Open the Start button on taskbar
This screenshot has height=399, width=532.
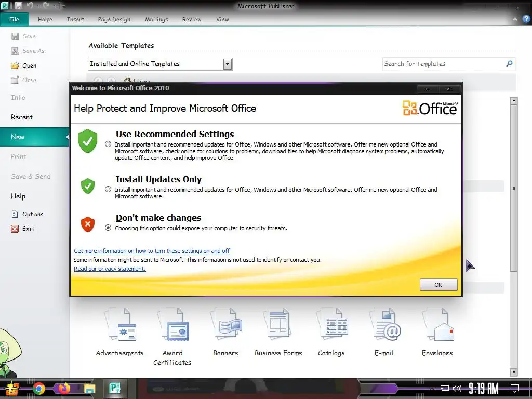(x=12, y=389)
